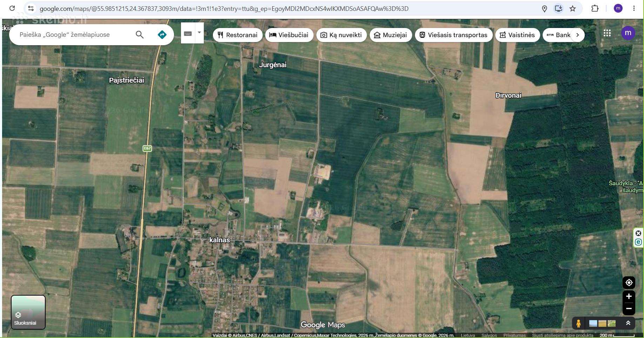Reload the page

(x=12, y=8)
